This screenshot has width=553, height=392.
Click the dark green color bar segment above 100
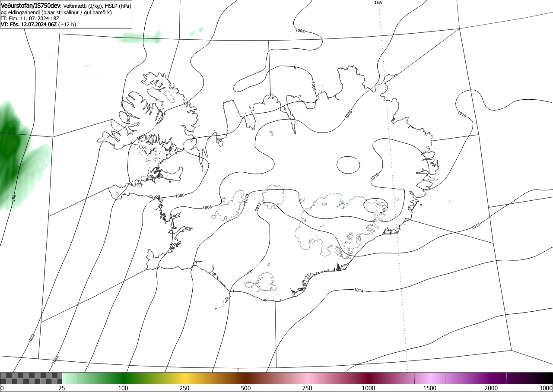click(123, 378)
